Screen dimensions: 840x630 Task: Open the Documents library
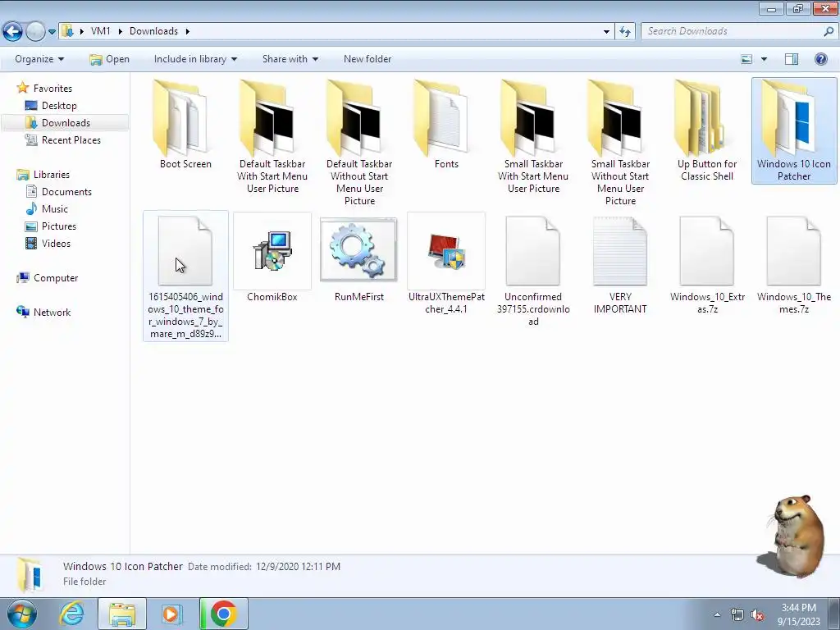66,192
